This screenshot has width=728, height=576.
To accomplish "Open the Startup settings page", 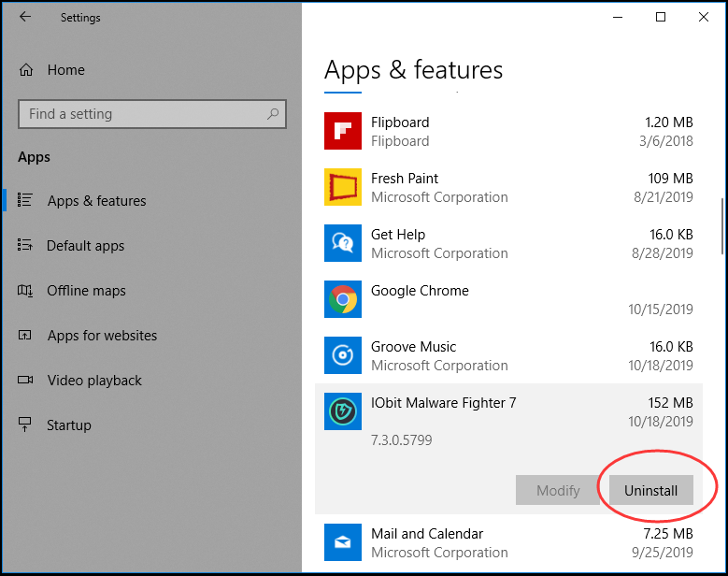I will pyautogui.click(x=69, y=425).
